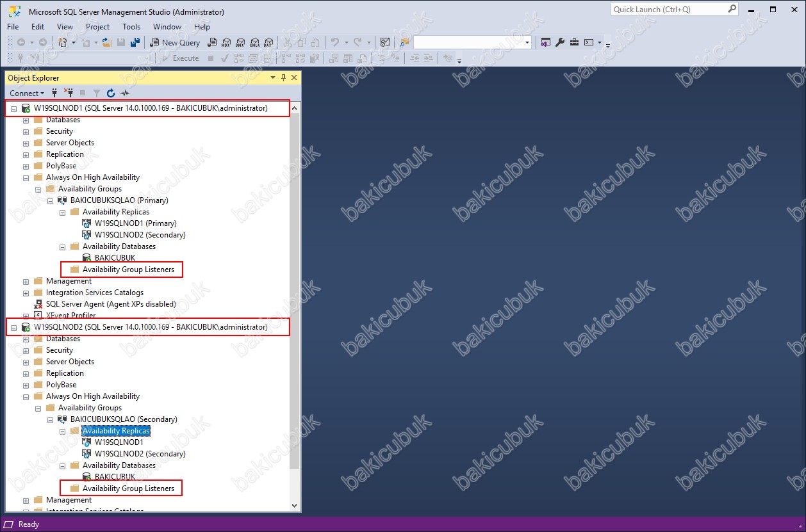Open an Analysis Services XMLA query
Viewport: 806px width, 532px height.
[254, 42]
